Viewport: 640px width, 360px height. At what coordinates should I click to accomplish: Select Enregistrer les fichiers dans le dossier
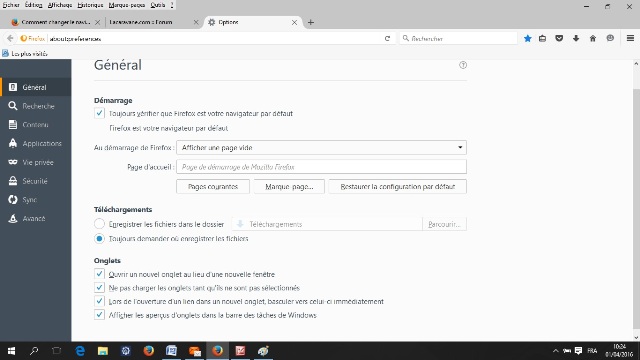tap(99, 224)
